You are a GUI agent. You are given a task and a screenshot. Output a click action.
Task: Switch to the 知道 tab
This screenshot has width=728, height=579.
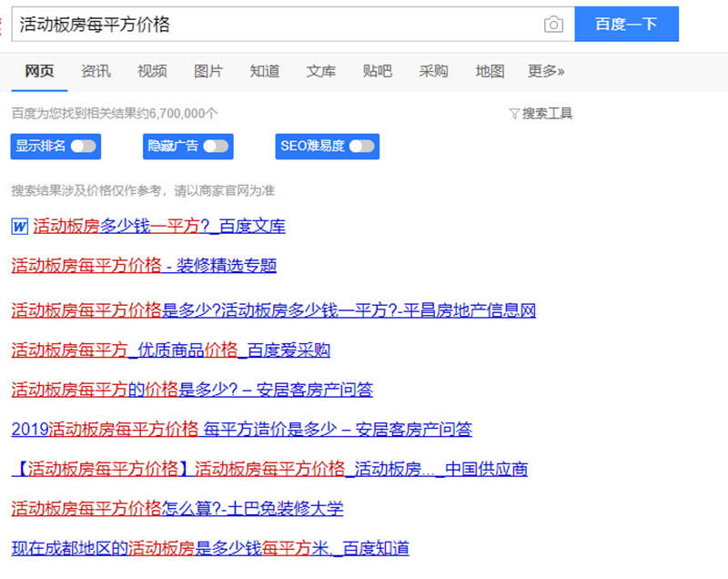pos(265,71)
